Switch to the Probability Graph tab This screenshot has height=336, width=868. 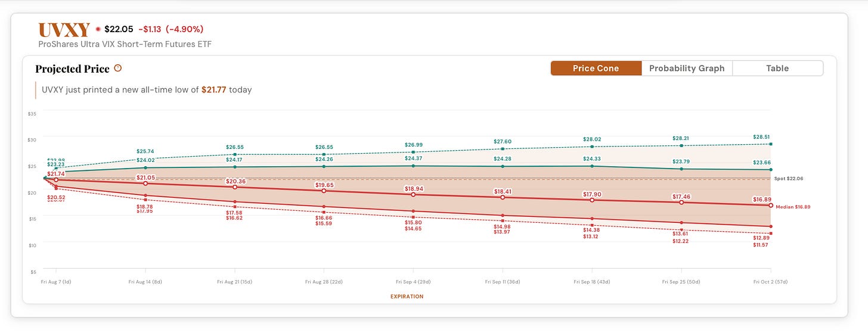click(687, 69)
